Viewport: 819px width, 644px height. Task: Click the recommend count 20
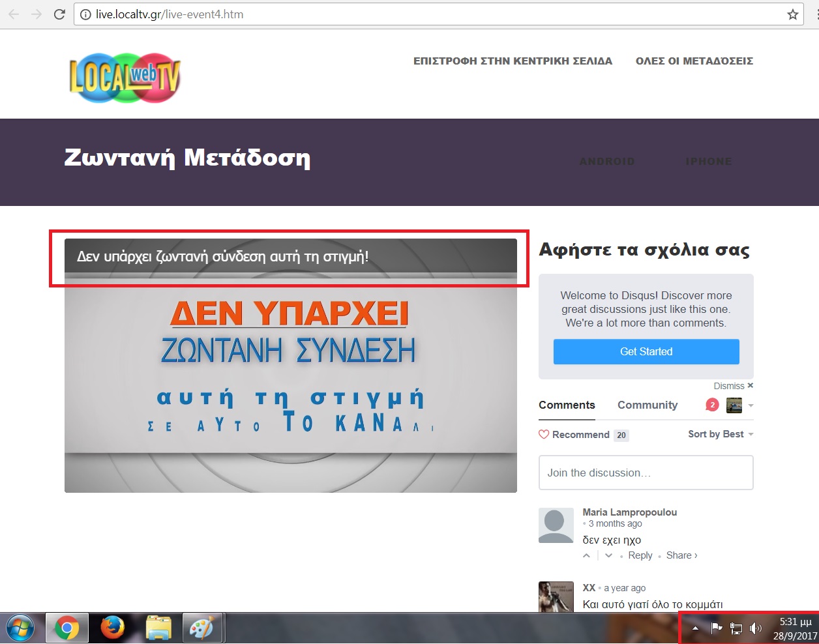click(621, 435)
